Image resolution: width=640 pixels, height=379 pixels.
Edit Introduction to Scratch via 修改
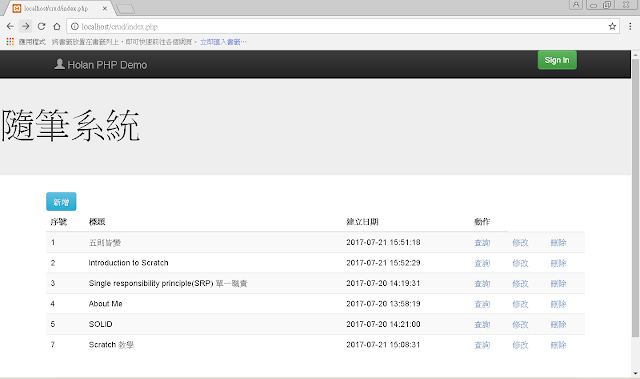[x=520, y=263]
